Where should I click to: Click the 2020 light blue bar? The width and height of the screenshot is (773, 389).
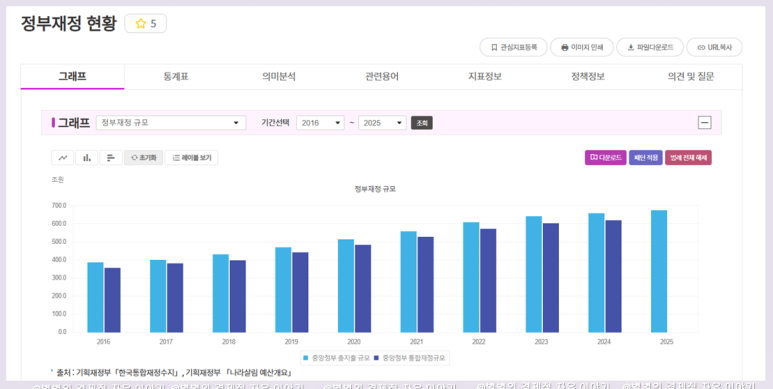click(x=346, y=286)
